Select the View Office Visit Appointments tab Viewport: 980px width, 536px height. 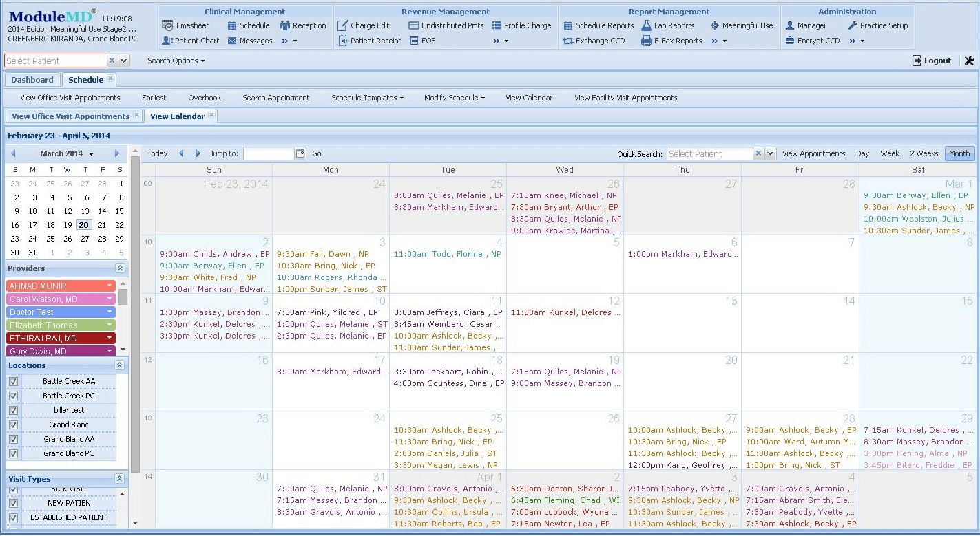tap(70, 116)
